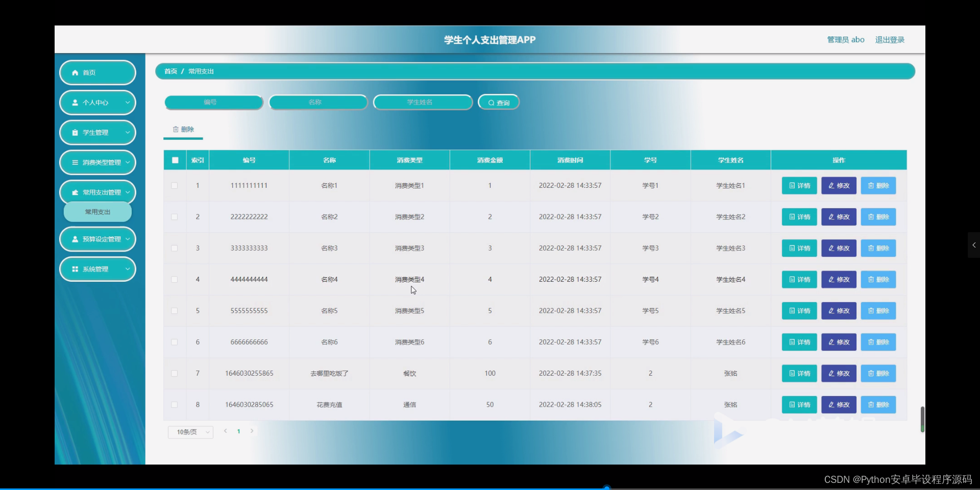Click 修改 on the 花费充值 row
This screenshot has width=980, height=490.
tap(839, 404)
